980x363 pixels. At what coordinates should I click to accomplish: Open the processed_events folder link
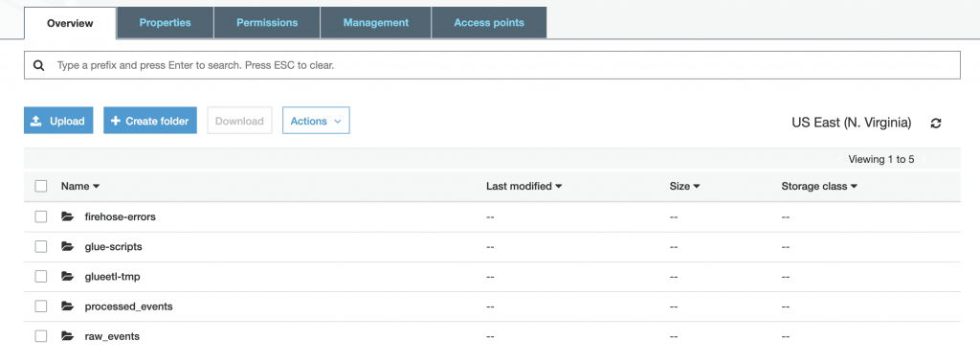[x=129, y=306]
